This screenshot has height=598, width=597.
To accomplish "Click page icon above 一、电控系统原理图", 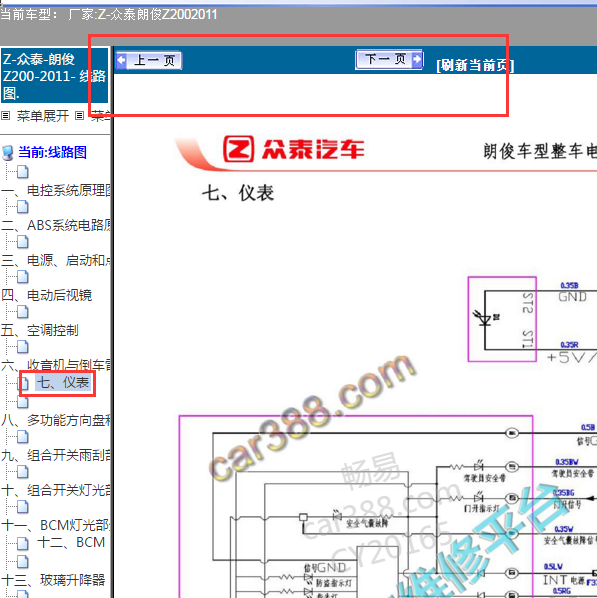I will (x=23, y=172).
